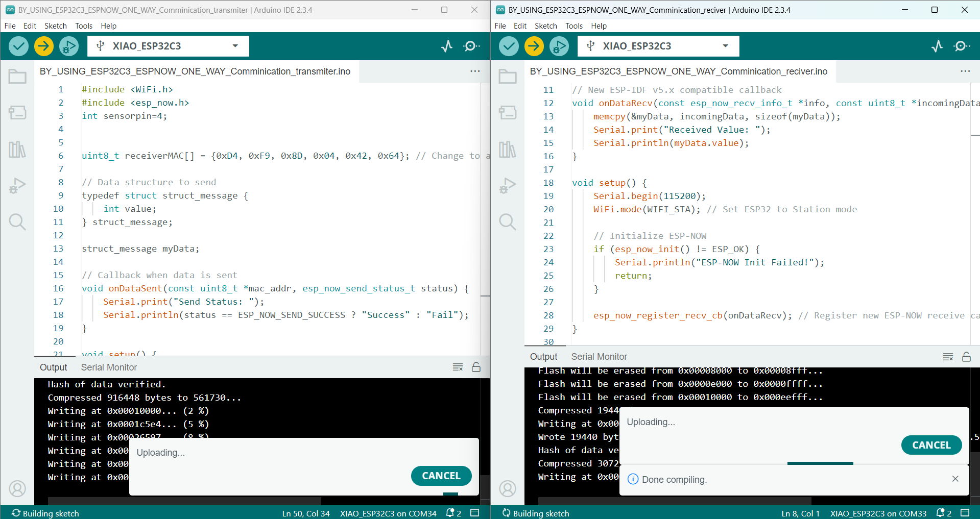
Task: Start Debugging in receiver window toolbar
Action: [559, 46]
